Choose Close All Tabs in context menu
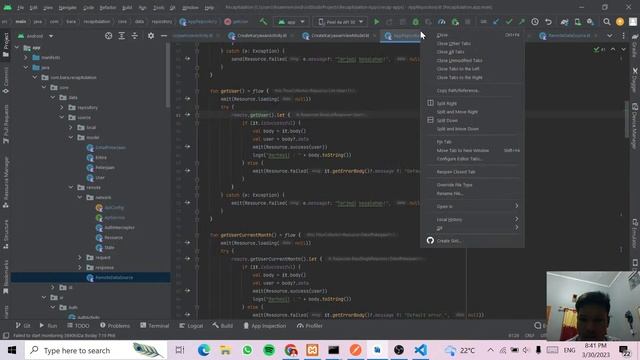Image resolution: width=640 pixels, height=360 pixels. [450, 52]
